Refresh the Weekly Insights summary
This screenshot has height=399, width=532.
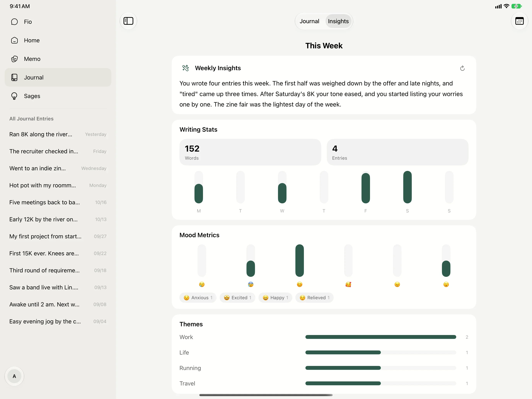pyautogui.click(x=462, y=68)
